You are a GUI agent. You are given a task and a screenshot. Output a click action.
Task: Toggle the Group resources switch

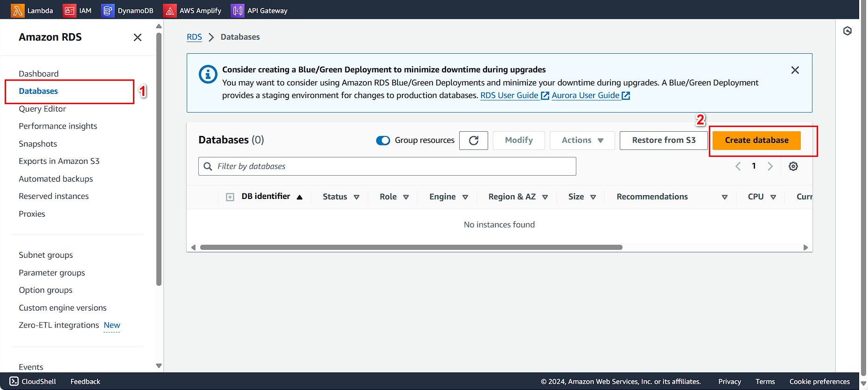point(383,141)
